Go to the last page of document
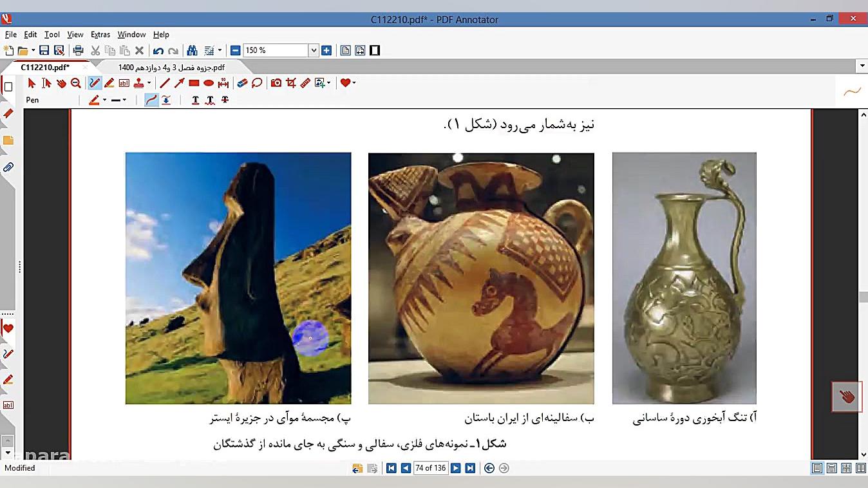Image resolution: width=868 pixels, height=488 pixels. coord(469,468)
